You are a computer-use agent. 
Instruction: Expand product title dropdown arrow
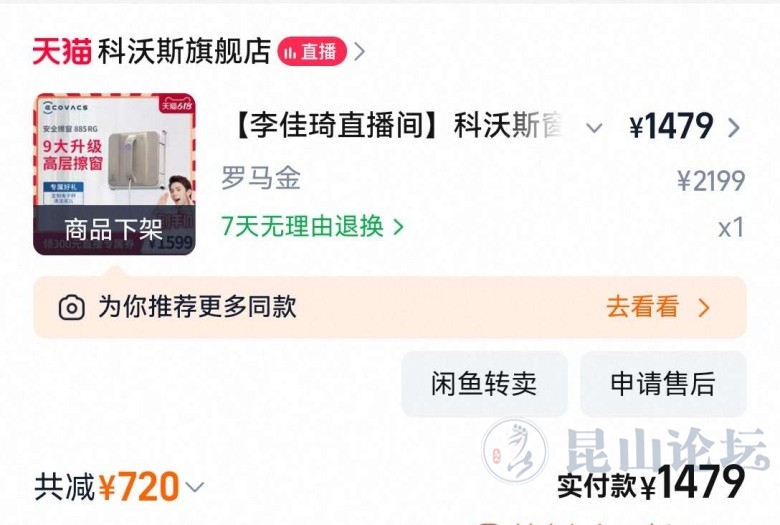coord(594,128)
